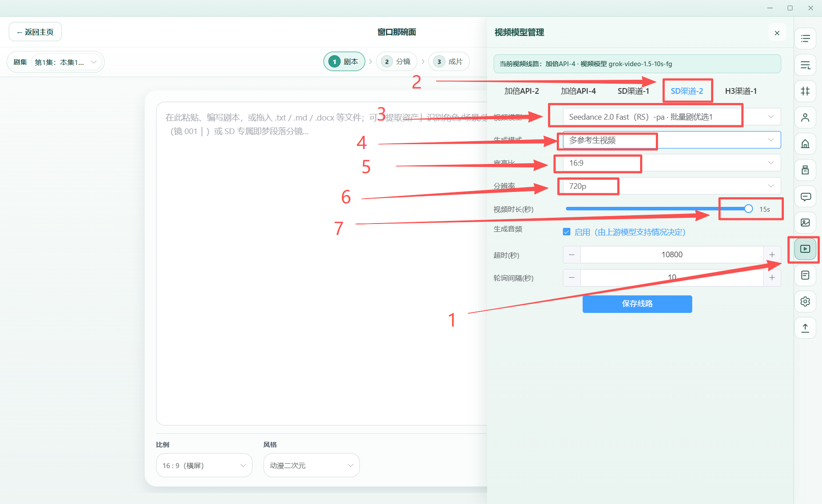Go to step 2 分镜
Image resolution: width=822 pixels, height=504 pixels.
tap(396, 62)
